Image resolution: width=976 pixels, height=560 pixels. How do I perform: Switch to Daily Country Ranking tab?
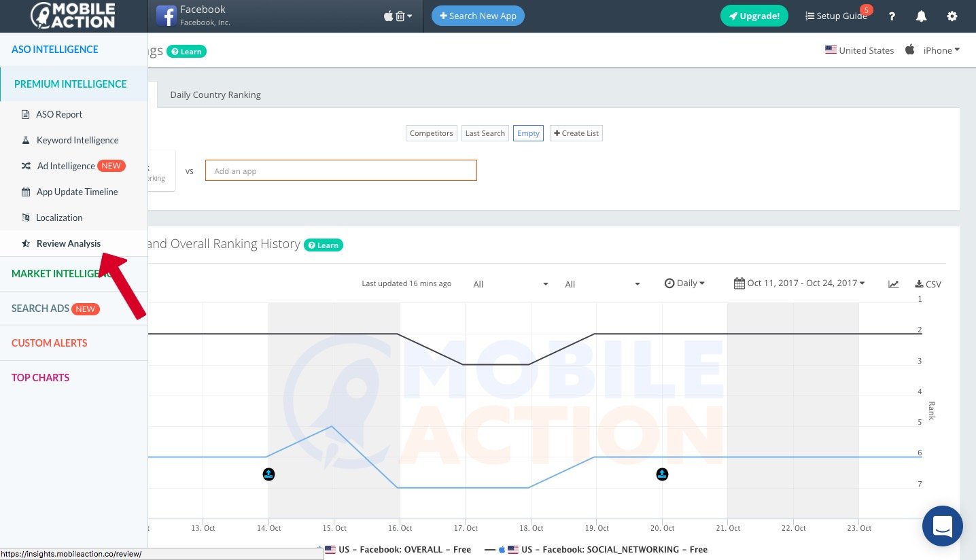[215, 94]
